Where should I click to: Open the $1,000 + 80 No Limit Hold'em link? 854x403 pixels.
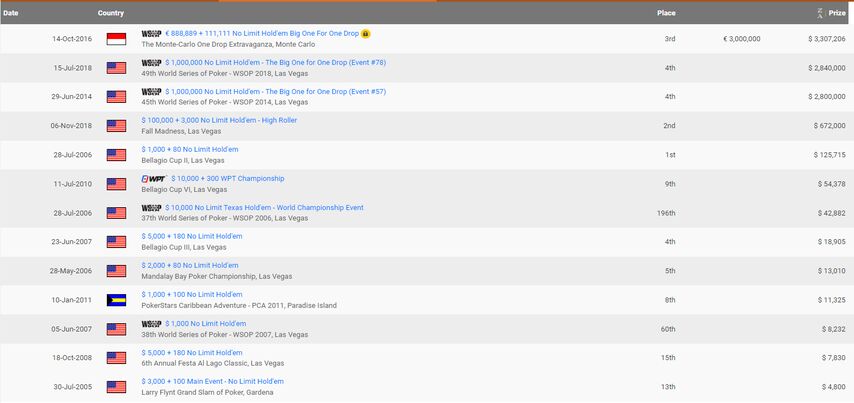pos(190,149)
